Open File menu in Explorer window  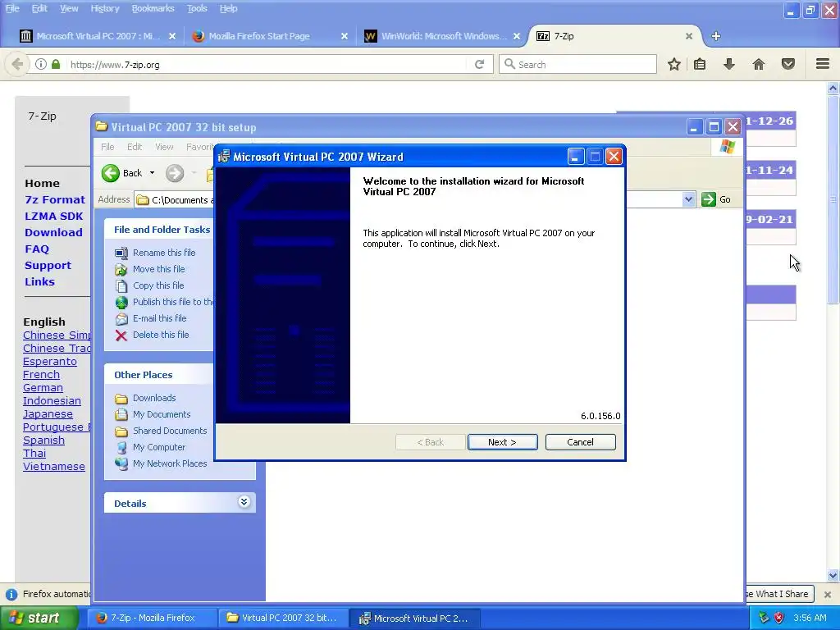(x=107, y=147)
